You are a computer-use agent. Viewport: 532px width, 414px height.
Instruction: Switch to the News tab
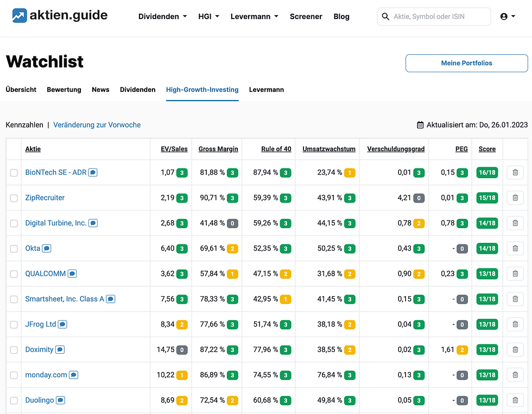click(100, 90)
